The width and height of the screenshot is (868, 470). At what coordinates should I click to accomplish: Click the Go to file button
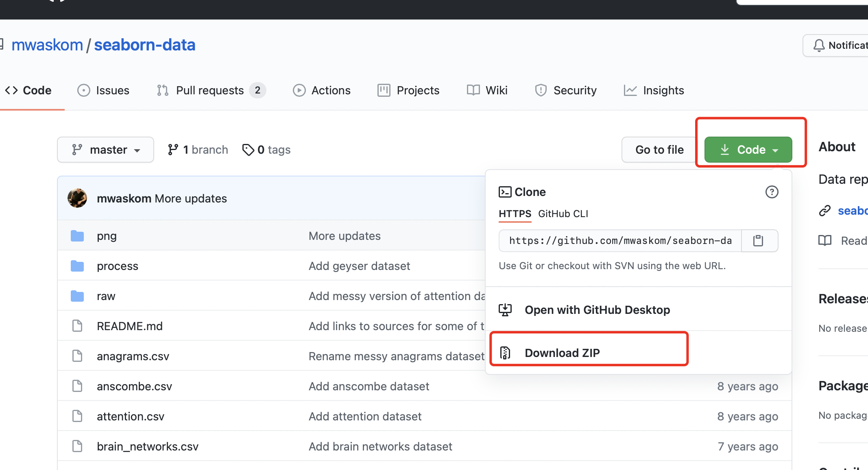(x=659, y=150)
